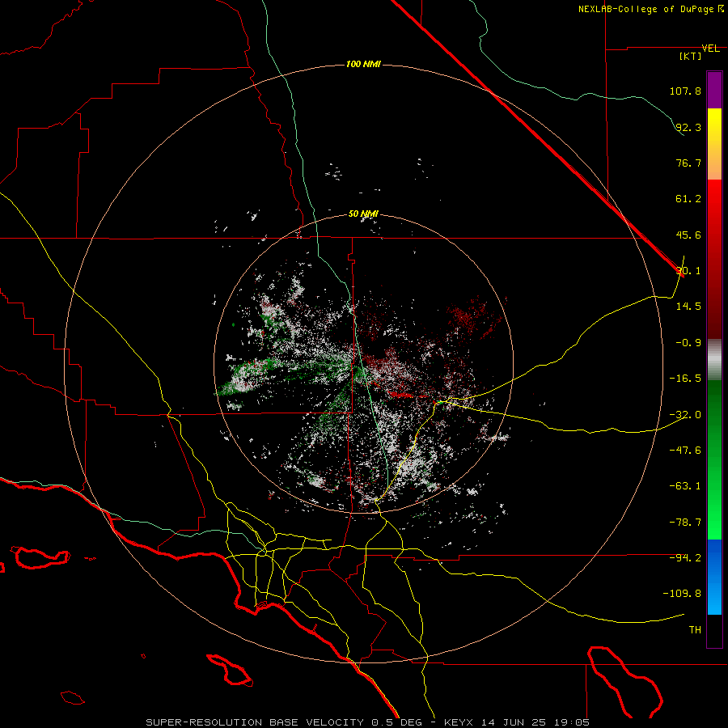
Task: Click the -63.1 velocity scale value
Action: coord(685,486)
